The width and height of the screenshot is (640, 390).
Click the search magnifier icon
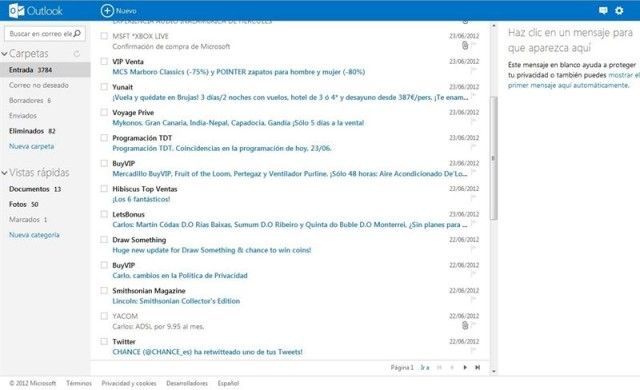coord(77,33)
